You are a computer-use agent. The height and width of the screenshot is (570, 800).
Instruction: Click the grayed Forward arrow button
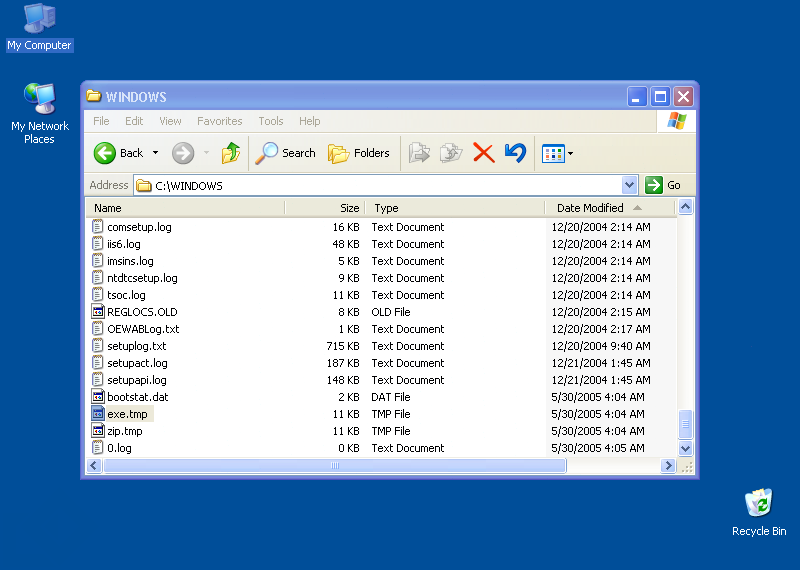pos(183,153)
